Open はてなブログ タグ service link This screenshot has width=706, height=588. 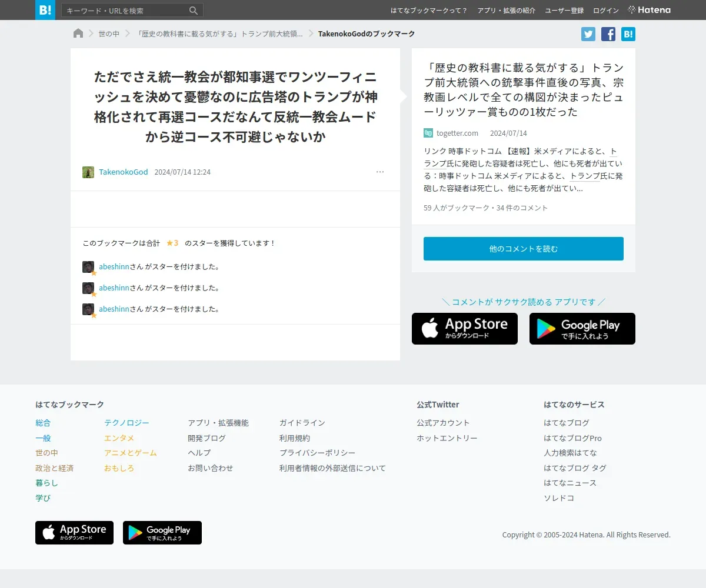point(575,468)
